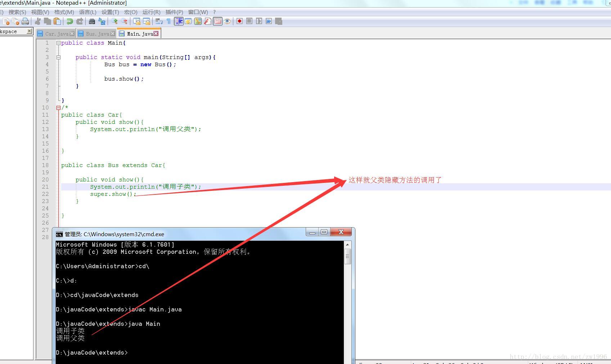Open the Replace tool icon
611x364 pixels.
pyautogui.click(x=102, y=21)
